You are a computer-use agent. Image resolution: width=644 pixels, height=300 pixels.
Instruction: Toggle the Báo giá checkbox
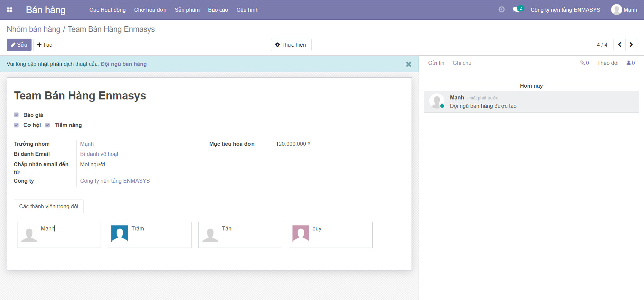(16, 115)
